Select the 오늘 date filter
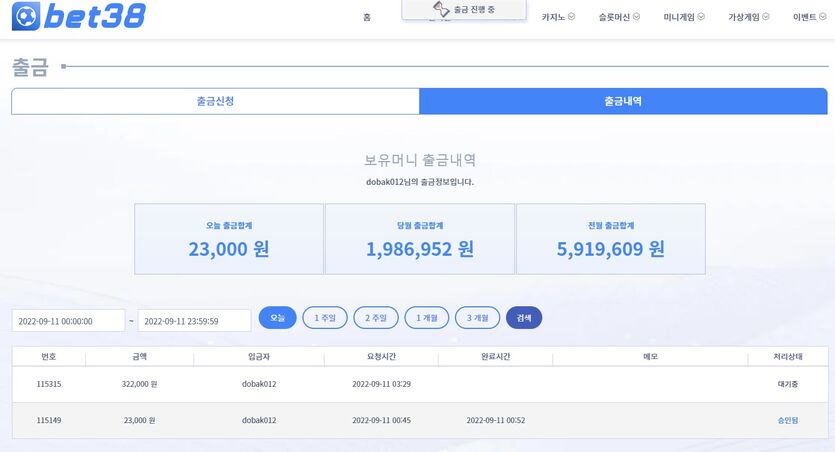This screenshot has height=452, width=835. [277, 318]
